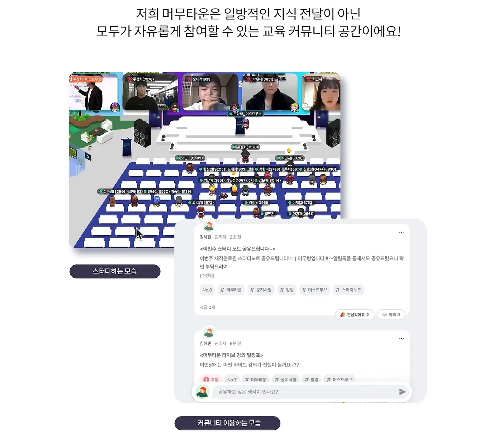The image size is (502, 448).
Task: Open the 오태석1633 video thumbnail
Action: [210, 92]
